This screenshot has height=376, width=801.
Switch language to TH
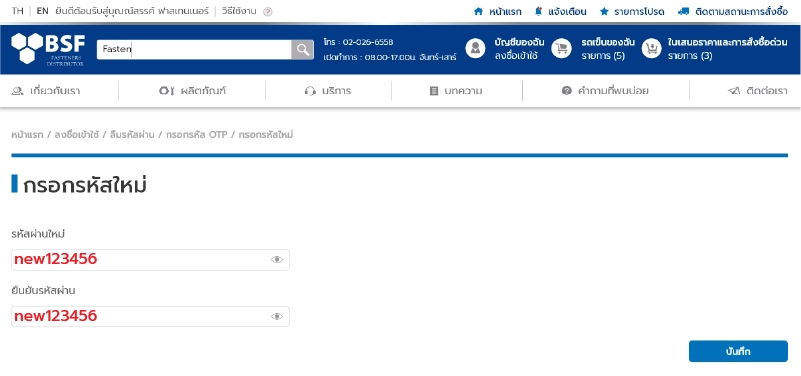coord(17,11)
